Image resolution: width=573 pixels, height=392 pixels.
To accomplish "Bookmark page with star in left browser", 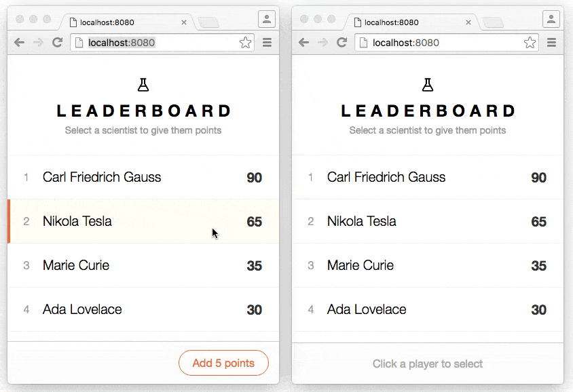I will point(246,43).
